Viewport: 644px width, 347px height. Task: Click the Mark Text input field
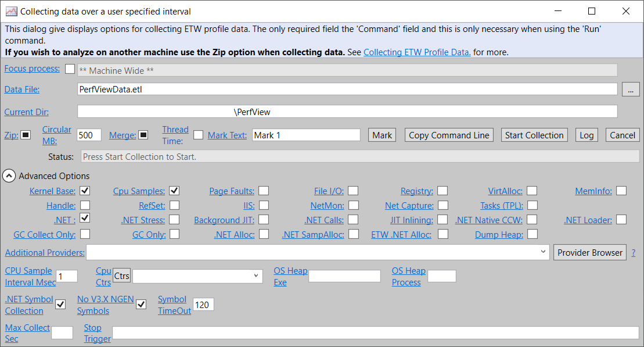coord(306,135)
